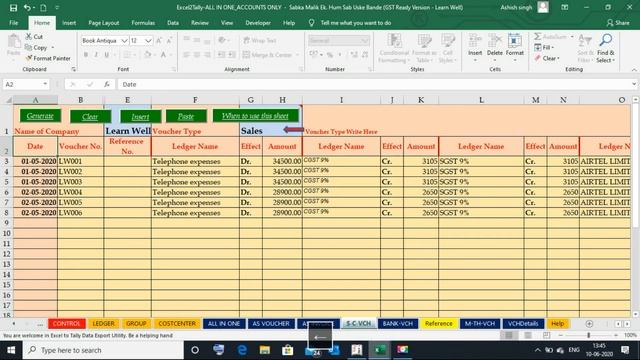Click 'Tell me what you want to do'
This screenshot has height=360, width=640.
[x=356, y=23]
